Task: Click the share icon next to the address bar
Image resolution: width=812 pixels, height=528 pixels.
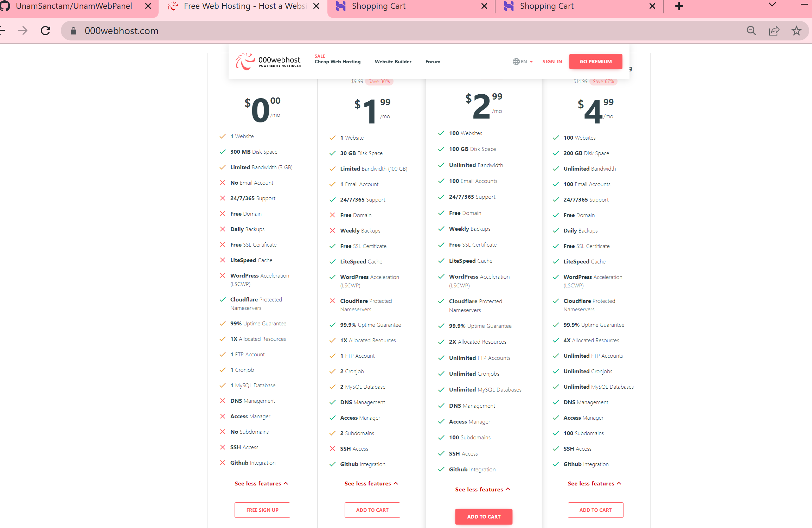Action: click(774, 31)
